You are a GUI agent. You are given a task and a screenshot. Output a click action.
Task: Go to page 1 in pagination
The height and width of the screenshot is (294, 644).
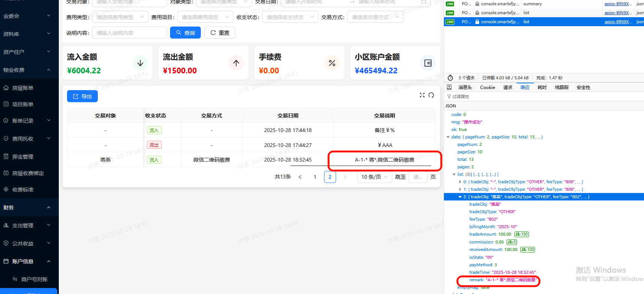(x=315, y=177)
